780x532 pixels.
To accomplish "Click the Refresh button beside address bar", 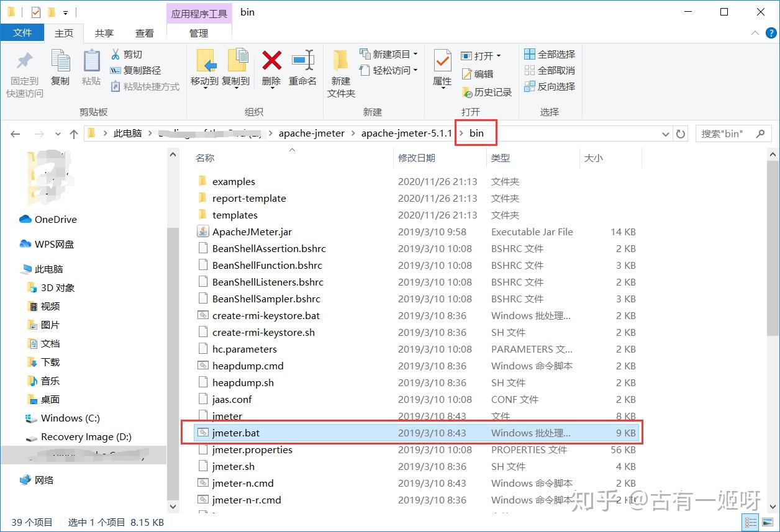I will (681, 133).
